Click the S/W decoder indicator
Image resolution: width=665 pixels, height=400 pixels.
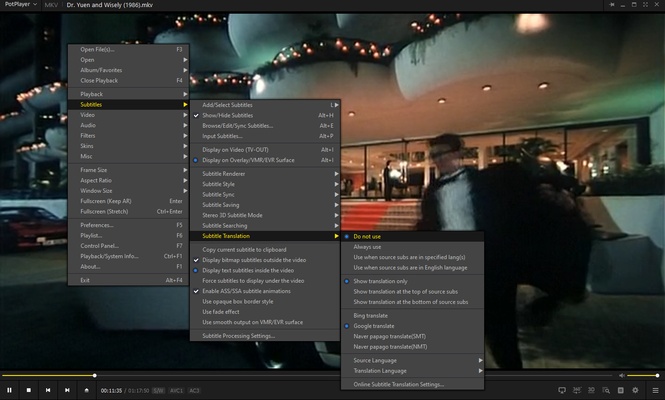point(159,390)
